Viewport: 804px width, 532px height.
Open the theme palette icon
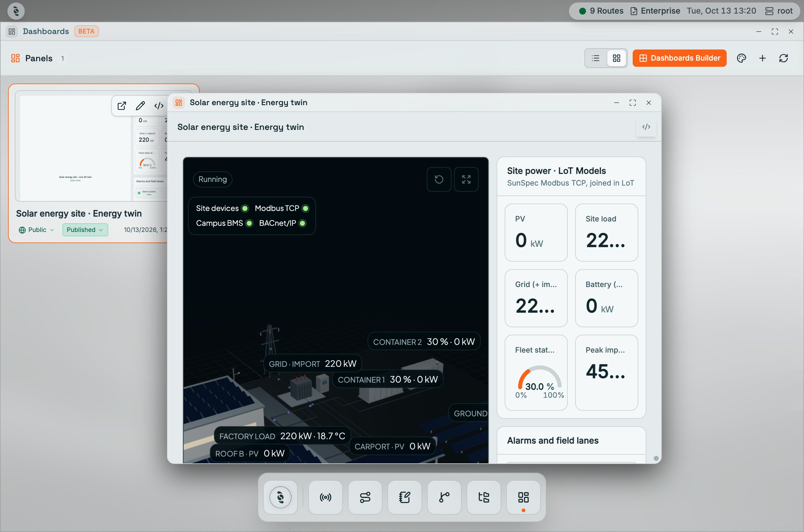coord(741,58)
